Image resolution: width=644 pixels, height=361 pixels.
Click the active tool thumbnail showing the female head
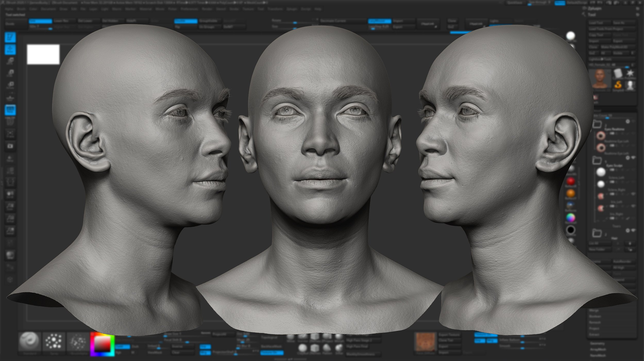click(601, 79)
